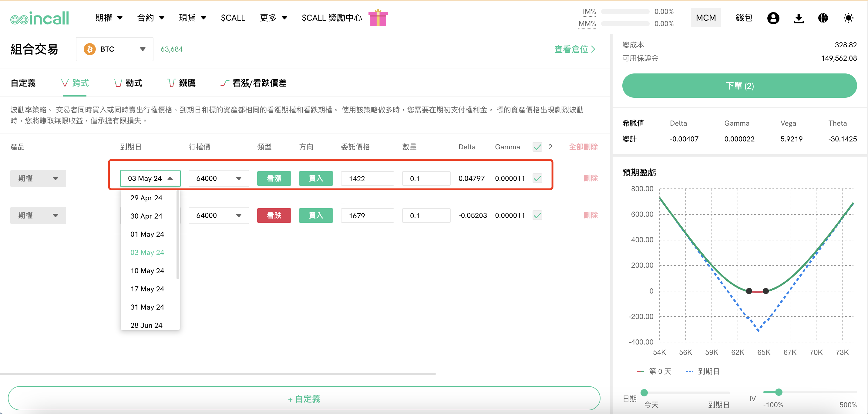Screen dimensions: 868x414
Task: Click the 1422 order price field
Action: 367,178
